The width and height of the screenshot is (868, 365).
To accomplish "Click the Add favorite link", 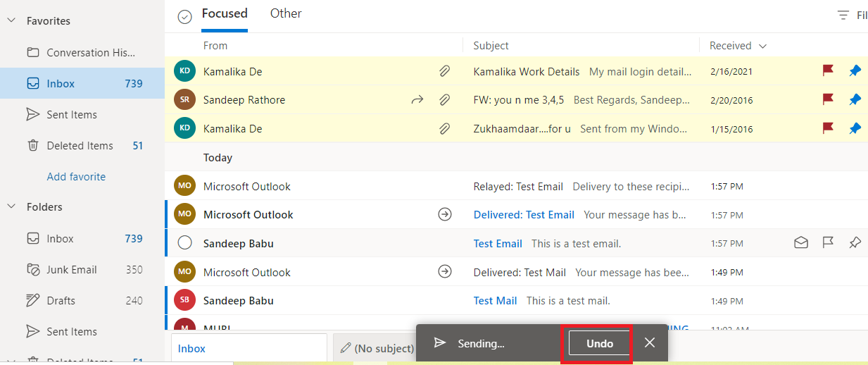I will click(x=76, y=177).
